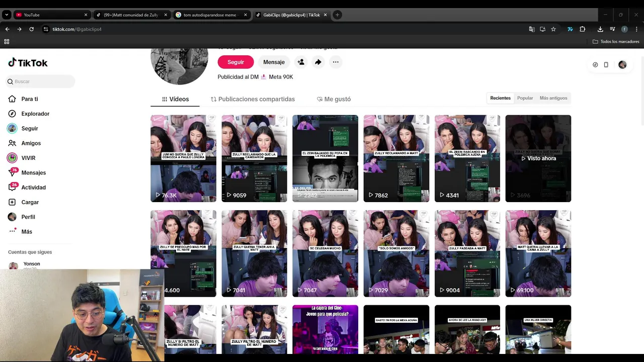
Task: Open video 'Zully reclamando que la cambiaron'
Action: tap(254, 158)
